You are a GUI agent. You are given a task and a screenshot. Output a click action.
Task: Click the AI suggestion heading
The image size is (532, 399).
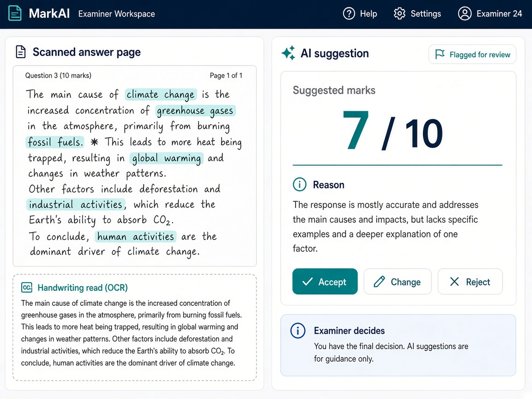tap(334, 54)
